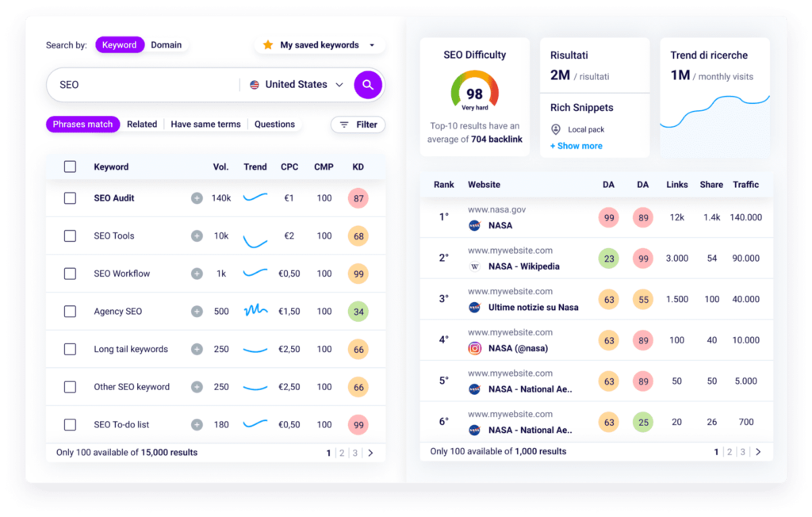The image size is (812, 517).
Task: Click the NASA logo in rank 6 row
Action: pos(474,430)
